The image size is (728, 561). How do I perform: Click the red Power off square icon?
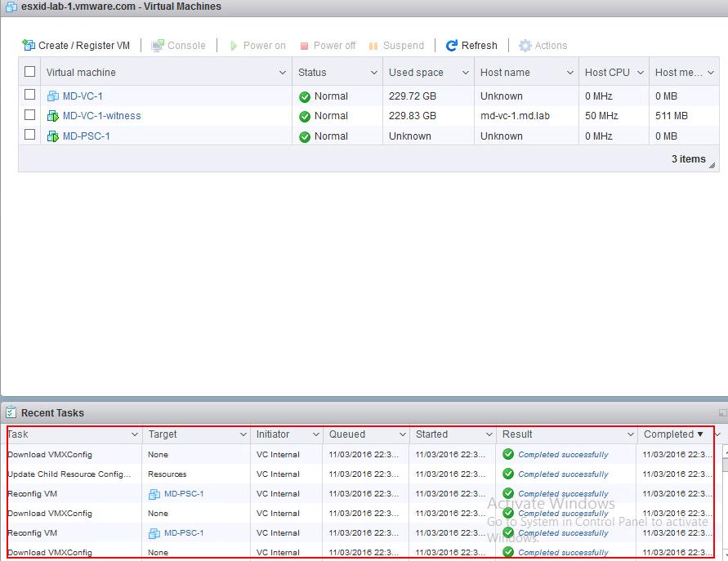(x=304, y=46)
